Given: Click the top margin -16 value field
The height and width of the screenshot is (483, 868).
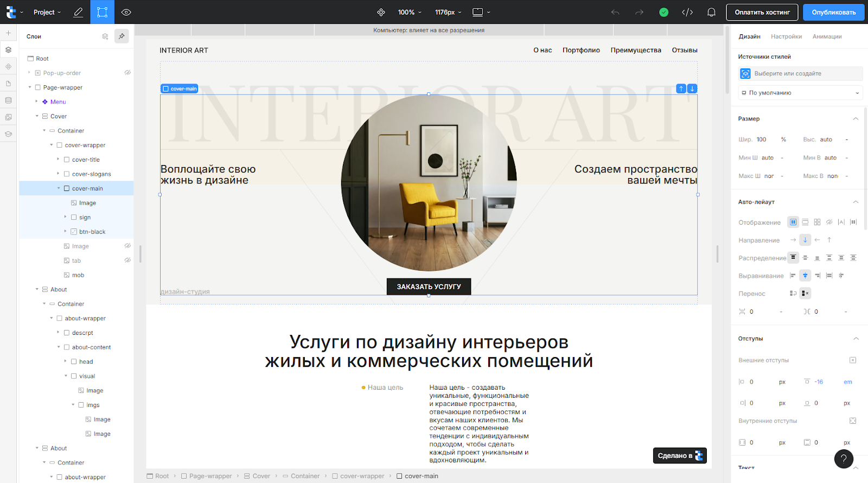Looking at the screenshot, I should tap(819, 382).
